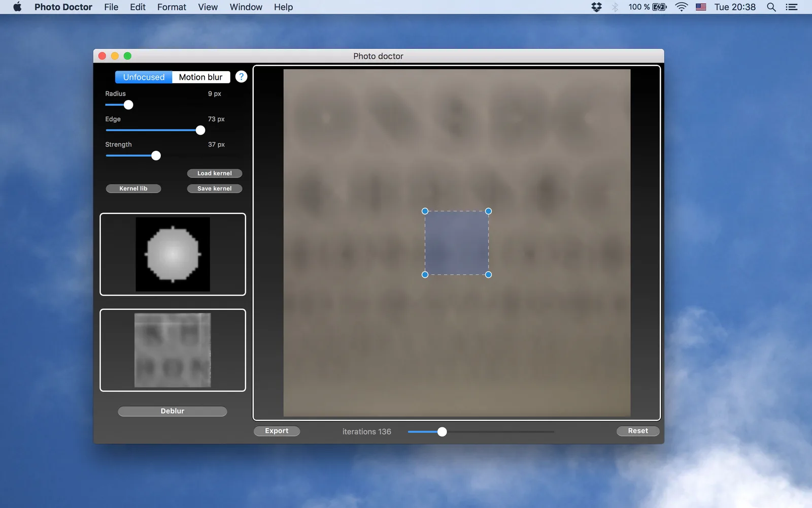Viewport: 812px width, 508px height.
Task: Select the Unfocused blur mode
Action: pos(144,77)
